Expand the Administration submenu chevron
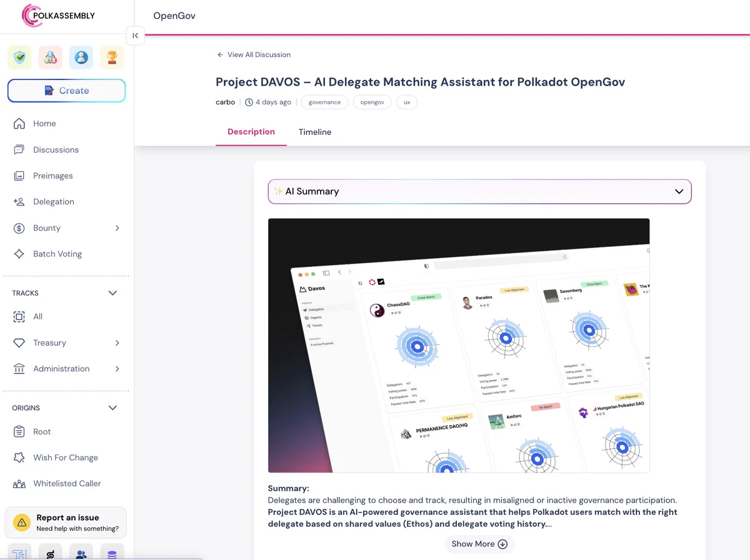This screenshot has width=750, height=560. coord(117,369)
